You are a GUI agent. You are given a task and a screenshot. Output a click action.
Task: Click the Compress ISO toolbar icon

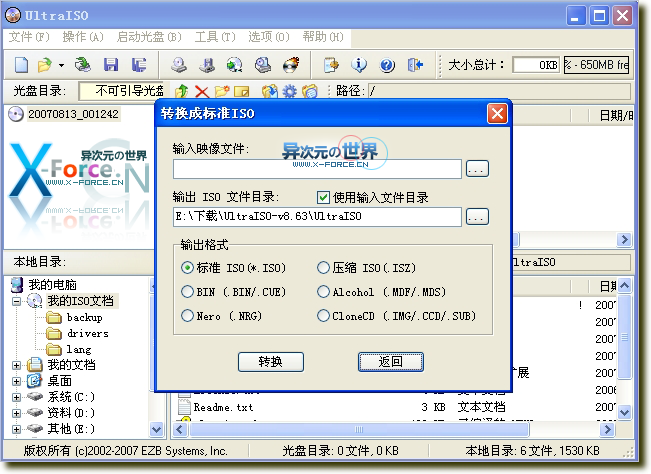tap(207, 65)
